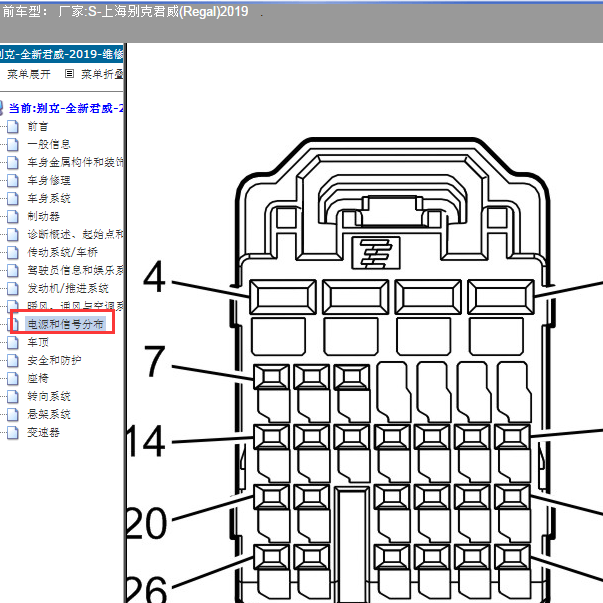Open the 电源和信号分布 tree entry
603x603 pixels.
tap(65, 324)
